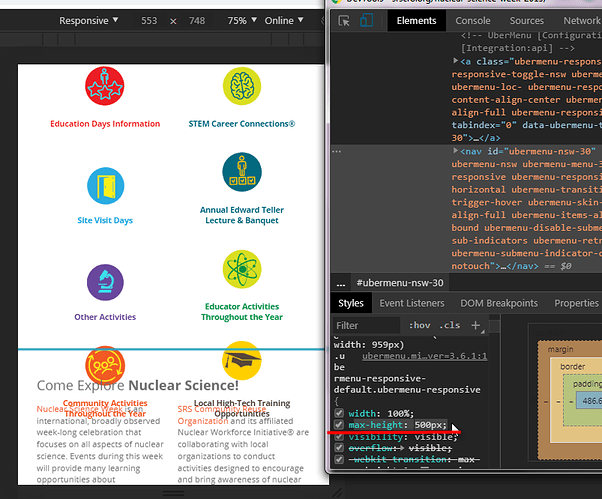Click the Come Explore Nuclear Science heading
Image resolution: width=602 pixels, height=499 pixels.
[x=137, y=385]
